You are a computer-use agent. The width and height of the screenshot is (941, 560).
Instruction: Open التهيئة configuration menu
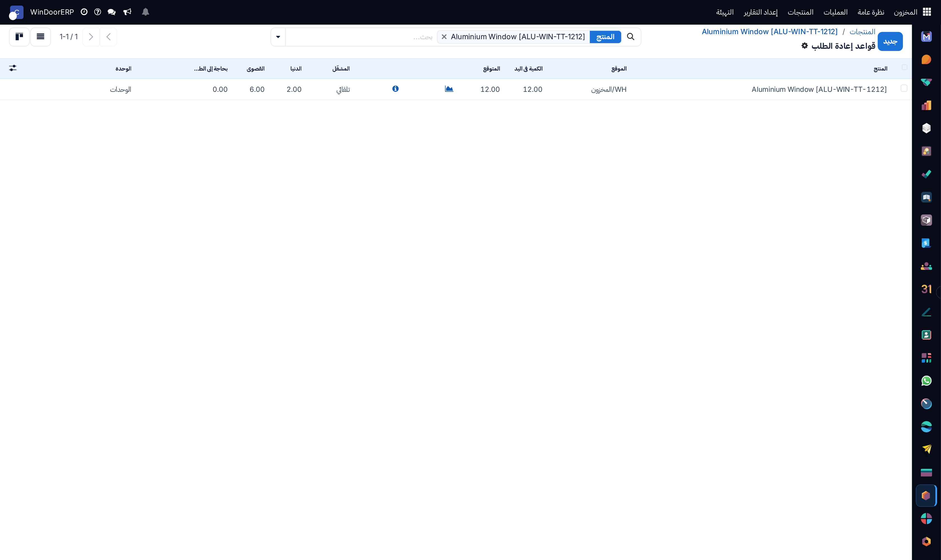(x=725, y=12)
